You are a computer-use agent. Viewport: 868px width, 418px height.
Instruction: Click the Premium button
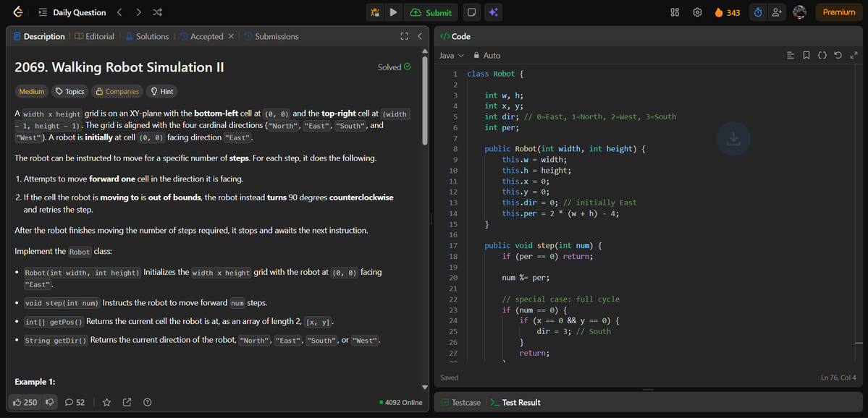tap(839, 12)
